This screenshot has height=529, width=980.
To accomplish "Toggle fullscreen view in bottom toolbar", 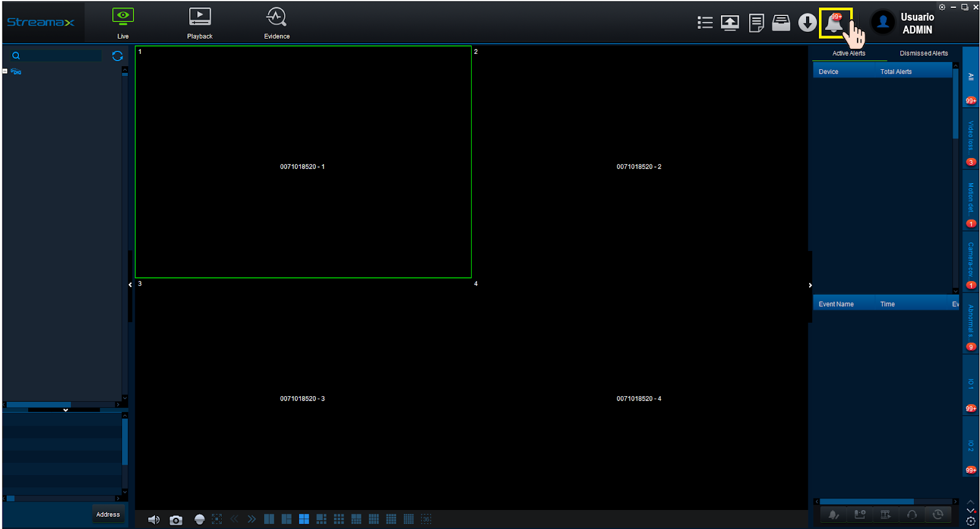I will tap(217, 519).
